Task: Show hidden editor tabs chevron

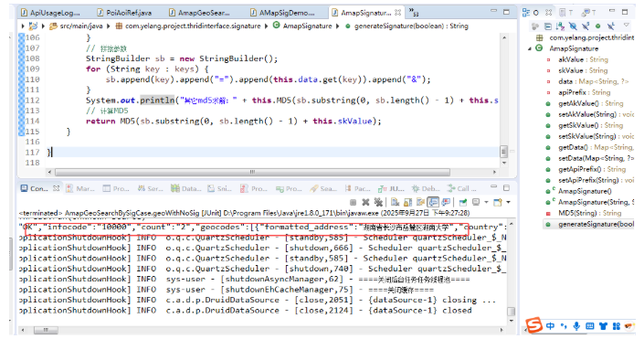Action: 413,13
